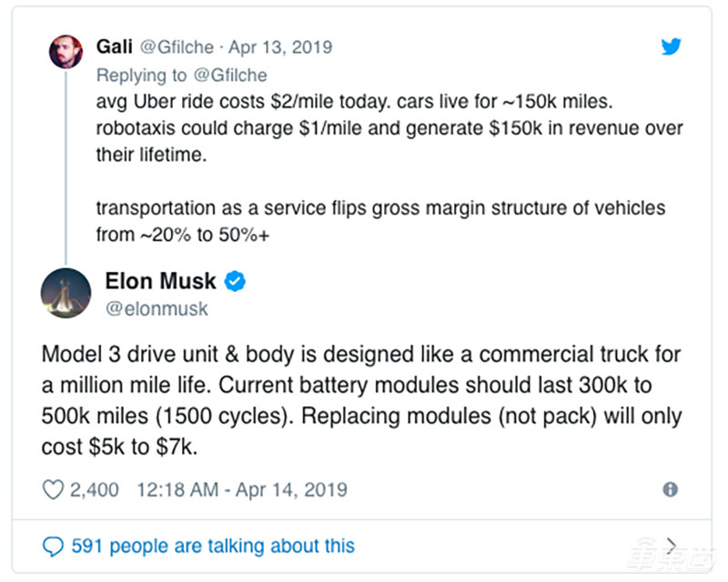Expand the thread with the right chevron arrow

coord(670,546)
